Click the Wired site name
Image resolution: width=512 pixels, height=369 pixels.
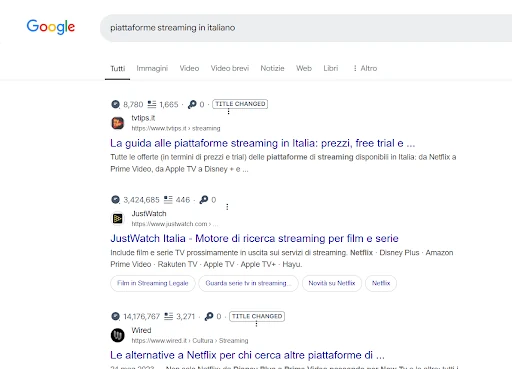coord(141,330)
